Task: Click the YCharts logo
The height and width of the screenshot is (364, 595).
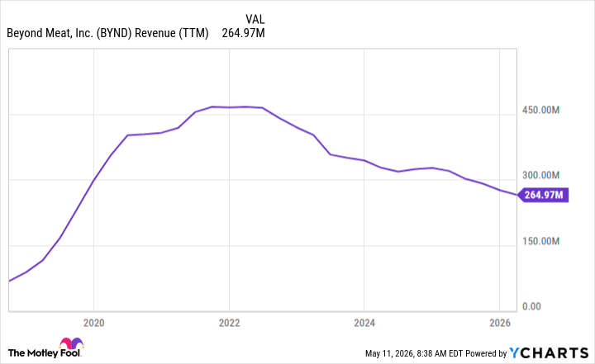Action: coord(549,353)
